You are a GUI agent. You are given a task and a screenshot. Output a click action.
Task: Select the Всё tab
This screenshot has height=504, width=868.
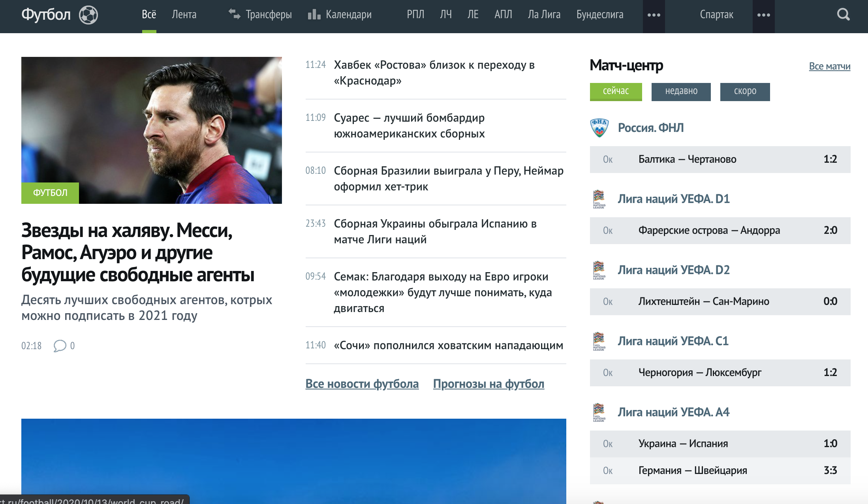coord(149,15)
